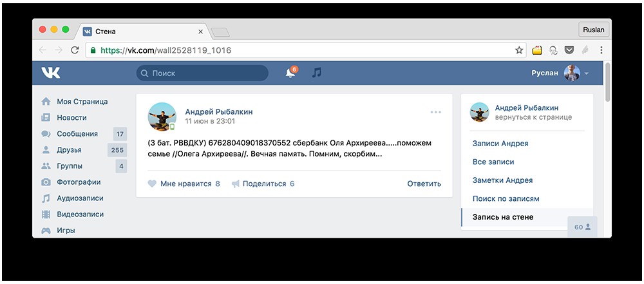Viewport: 644px width, 284px height.
Task: Click the 4 groups counter badge
Action: 121,166
